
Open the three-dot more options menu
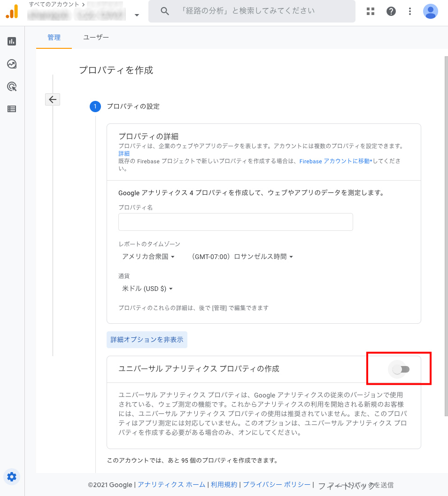click(409, 11)
